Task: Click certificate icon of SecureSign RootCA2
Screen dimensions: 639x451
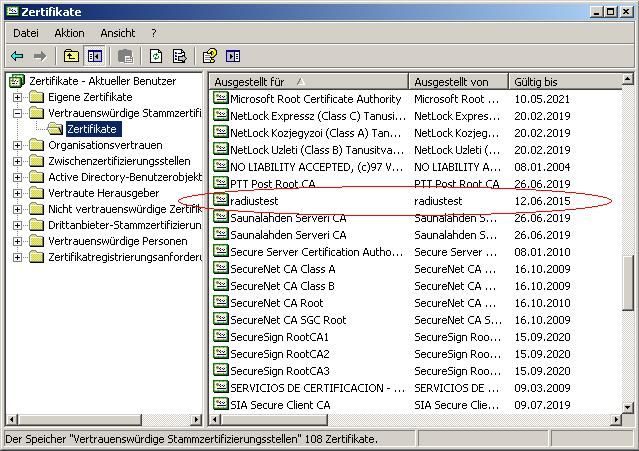Action: click(x=221, y=353)
